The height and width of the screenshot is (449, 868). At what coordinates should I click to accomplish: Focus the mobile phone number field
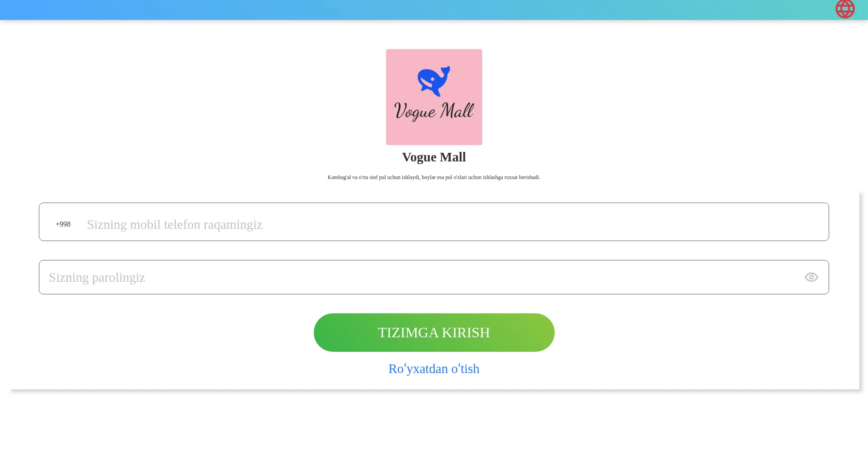point(434,222)
